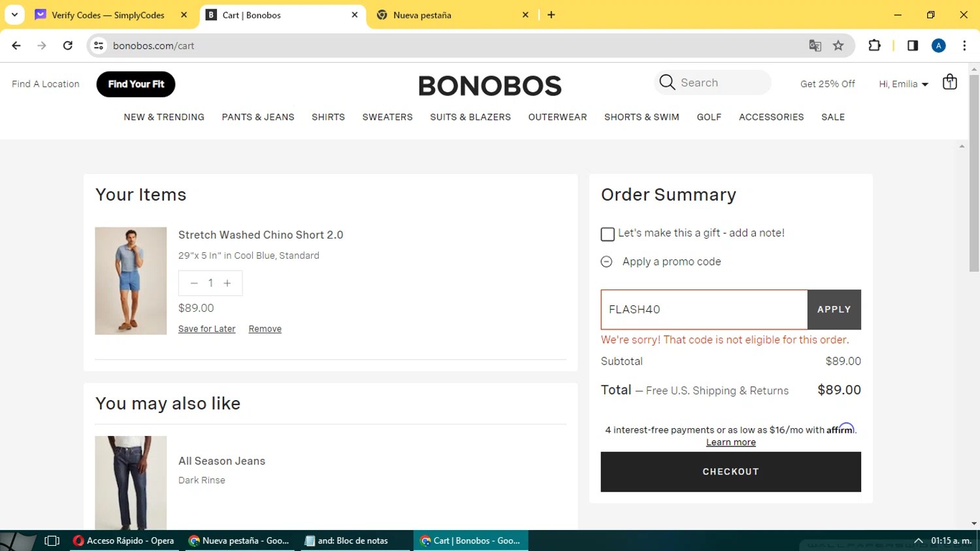Check the gift note checkbox

pos(608,234)
